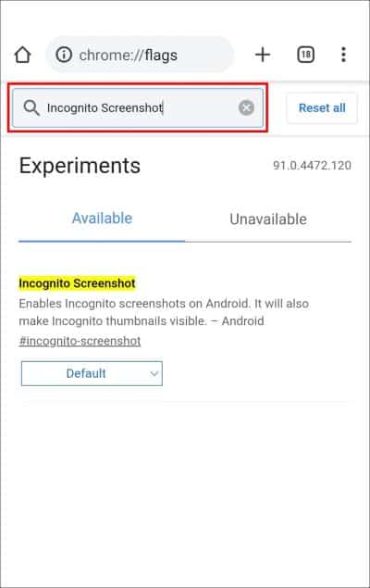Tap the Experiments heading
Screen dimensions: 370x588
[x=80, y=166]
